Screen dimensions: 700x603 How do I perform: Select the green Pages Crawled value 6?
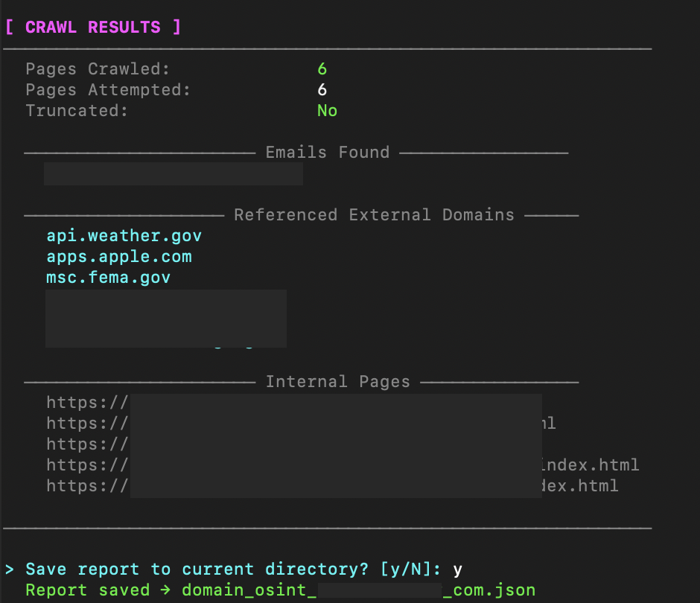[322, 69]
